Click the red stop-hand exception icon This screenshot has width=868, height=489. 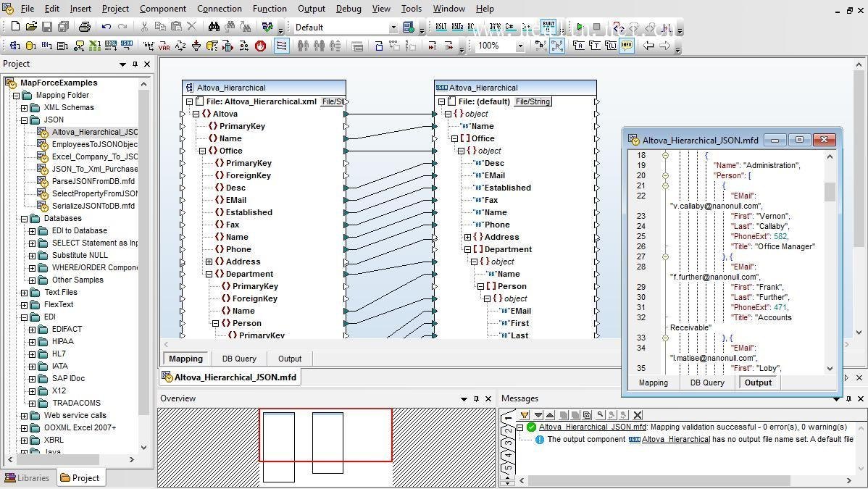pos(260,46)
